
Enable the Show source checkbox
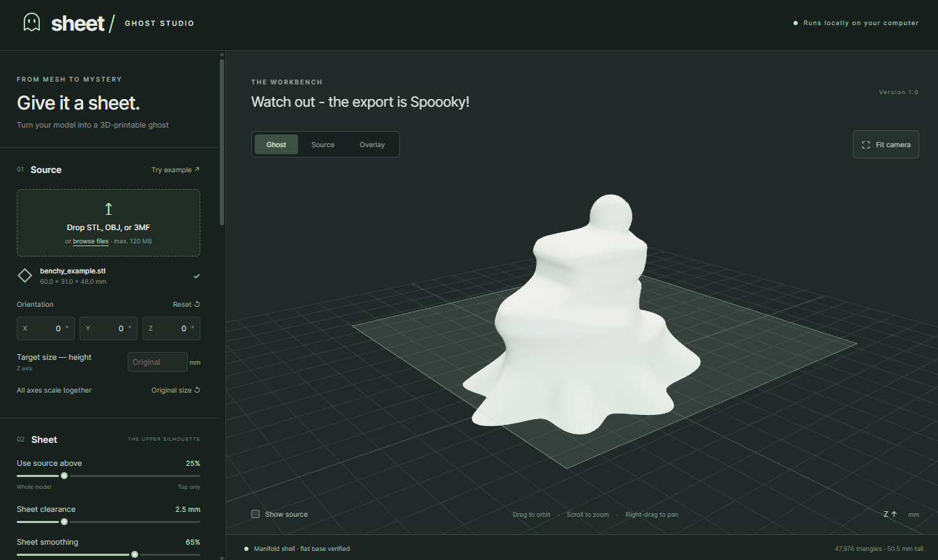click(x=255, y=514)
